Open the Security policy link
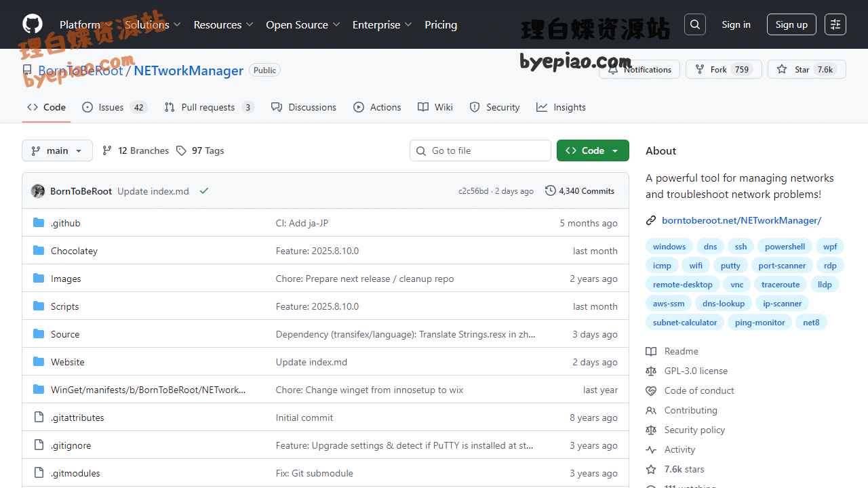Viewport: 868px width, 488px height. click(x=694, y=430)
